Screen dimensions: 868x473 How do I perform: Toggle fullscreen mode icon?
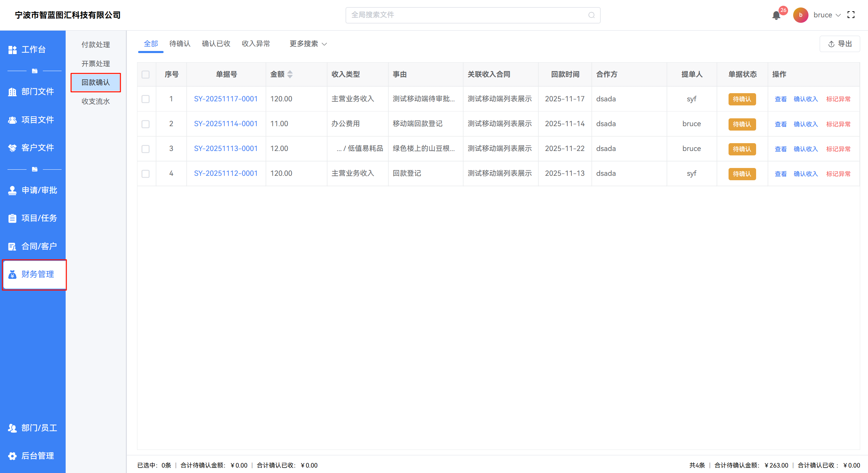(x=851, y=15)
